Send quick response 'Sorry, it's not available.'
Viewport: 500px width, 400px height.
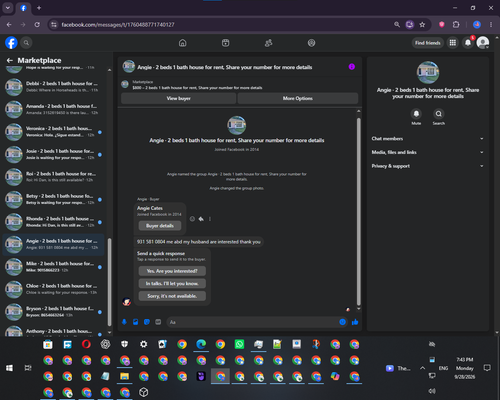(x=172, y=296)
